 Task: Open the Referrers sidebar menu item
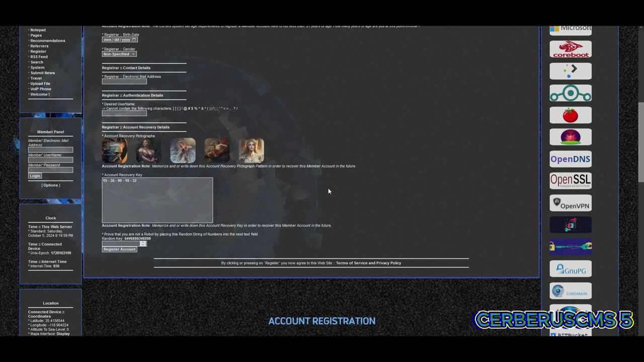[x=39, y=46]
